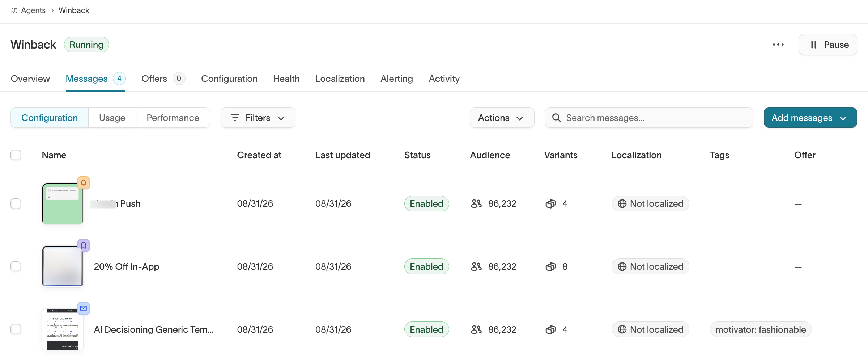
Task: Click audience people icon in Push row
Action: click(x=476, y=203)
